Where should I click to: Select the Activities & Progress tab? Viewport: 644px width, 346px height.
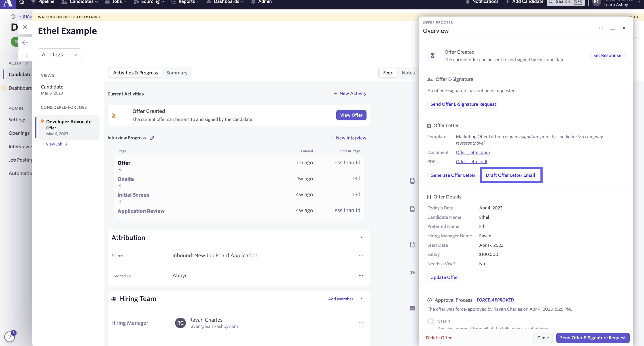pos(136,73)
